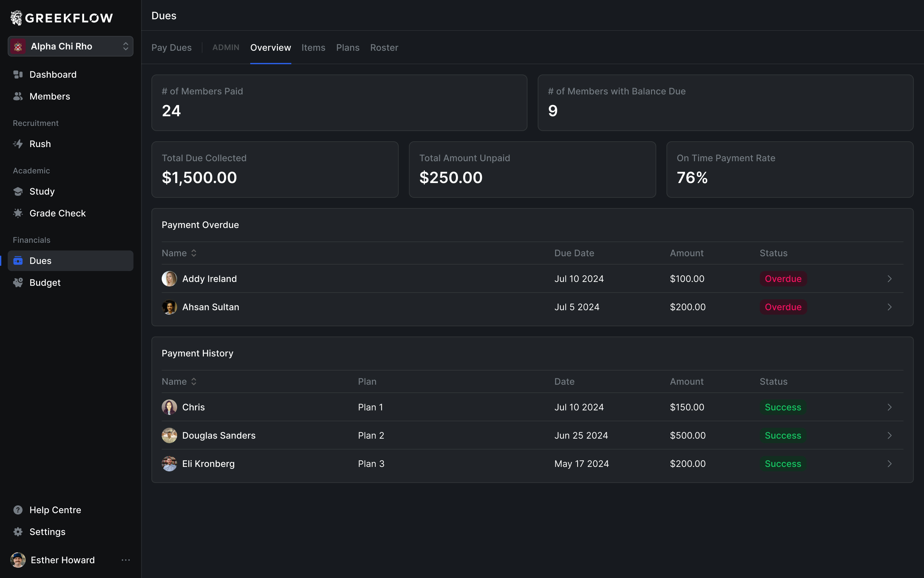The image size is (924, 578).
Task: Expand Addy Ireland's overdue row chevron
Action: pos(890,279)
